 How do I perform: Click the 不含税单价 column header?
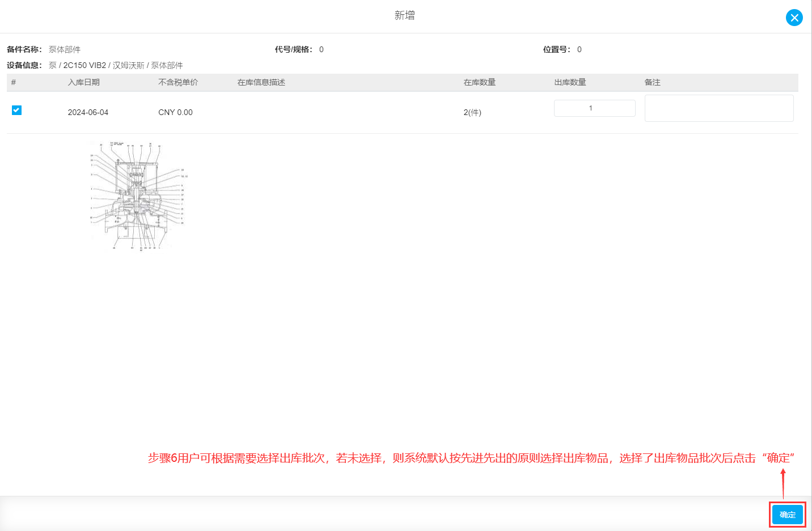(x=178, y=82)
